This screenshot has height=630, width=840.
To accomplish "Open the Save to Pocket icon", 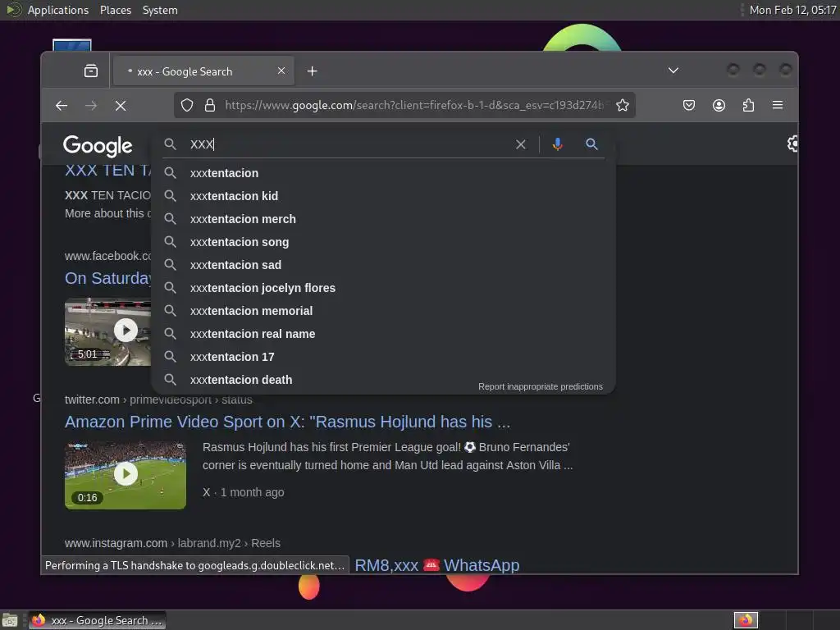I will 689,105.
